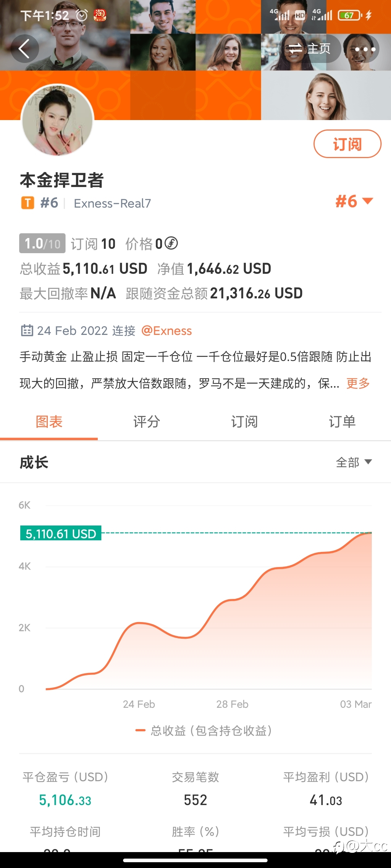
Task: Open the three-dots more menu
Action: pyautogui.click(x=365, y=49)
